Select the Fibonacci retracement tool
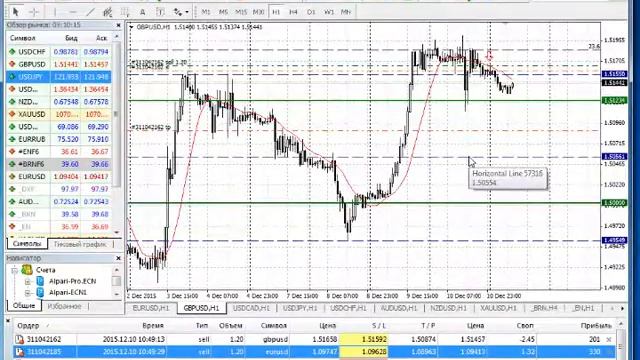Screen dimensions: 640x360 [x=125, y=12]
